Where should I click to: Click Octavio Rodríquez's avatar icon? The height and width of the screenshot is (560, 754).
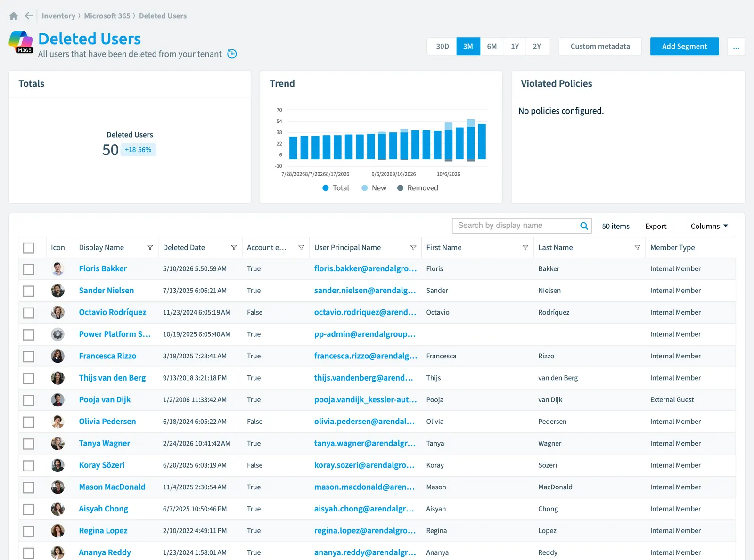pos(57,312)
